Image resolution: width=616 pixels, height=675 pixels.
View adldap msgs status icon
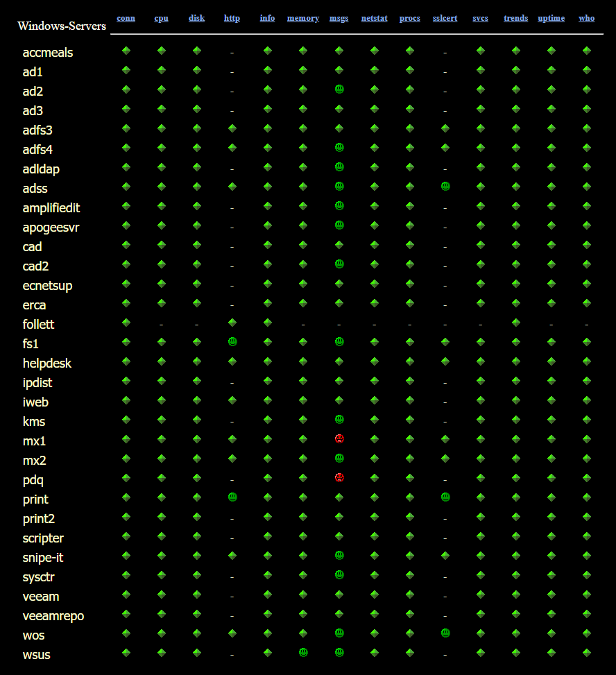pos(339,167)
